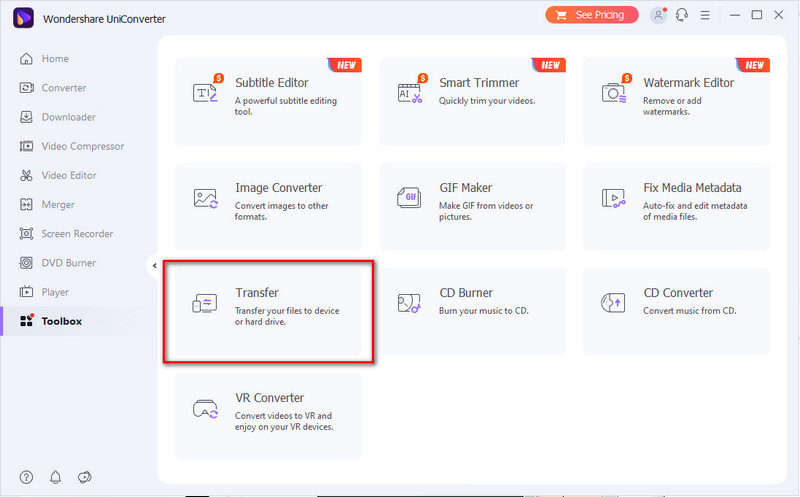Click the Subtitle Editor tool icon
Screen dimensions: 800x497
point(206,92)
